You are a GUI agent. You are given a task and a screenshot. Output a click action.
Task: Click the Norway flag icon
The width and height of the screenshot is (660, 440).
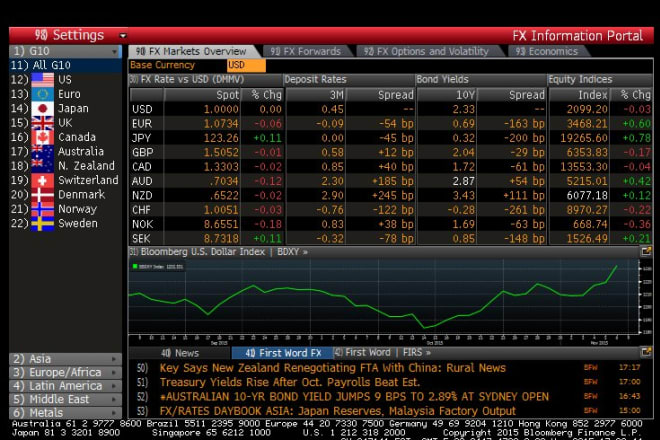point(43,209)
